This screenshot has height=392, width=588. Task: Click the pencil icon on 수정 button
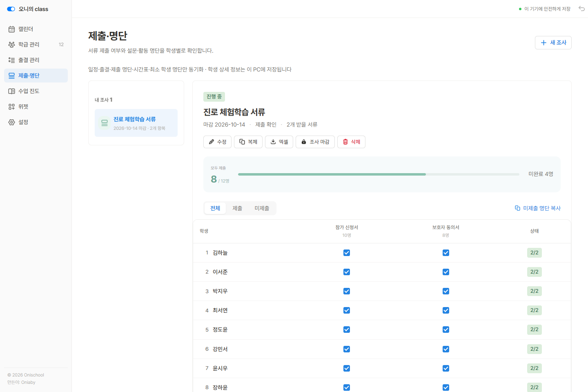pyautogui.click(x=212, y=142)
